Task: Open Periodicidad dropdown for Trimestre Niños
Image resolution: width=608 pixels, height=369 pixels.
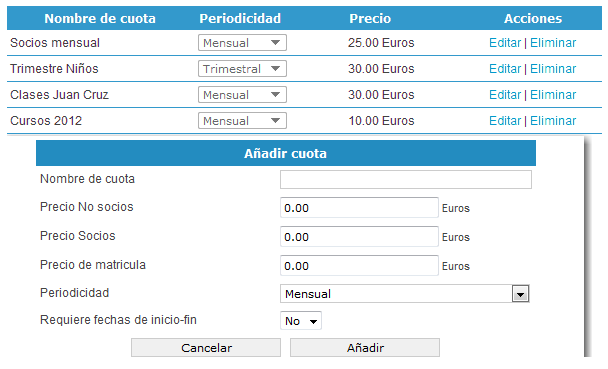Action: click(x=242, y=69)
